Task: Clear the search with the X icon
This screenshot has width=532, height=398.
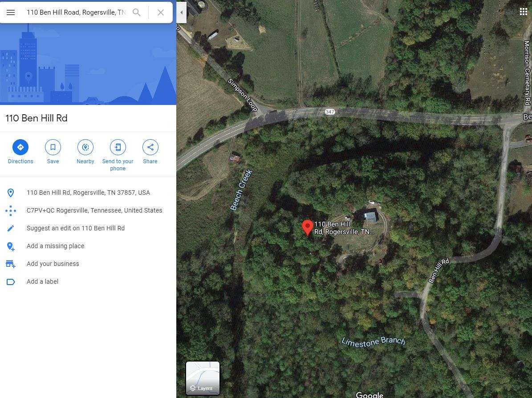Action: coord(161,12)
